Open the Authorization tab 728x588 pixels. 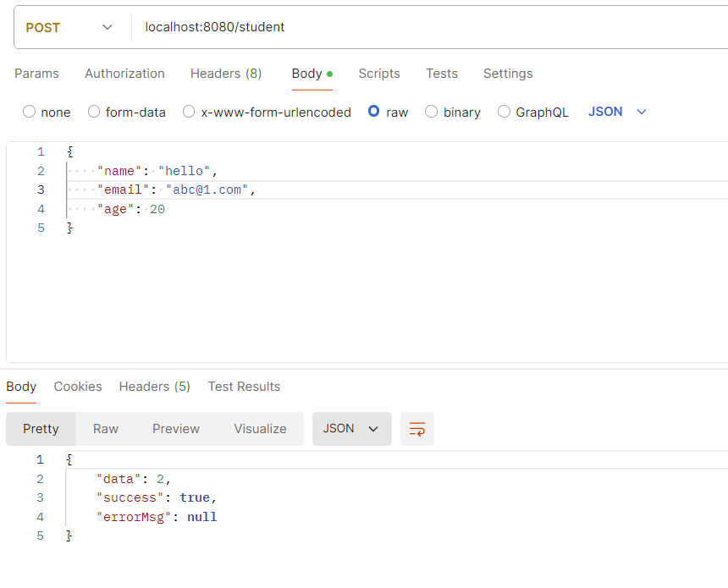tap(124, 74)
